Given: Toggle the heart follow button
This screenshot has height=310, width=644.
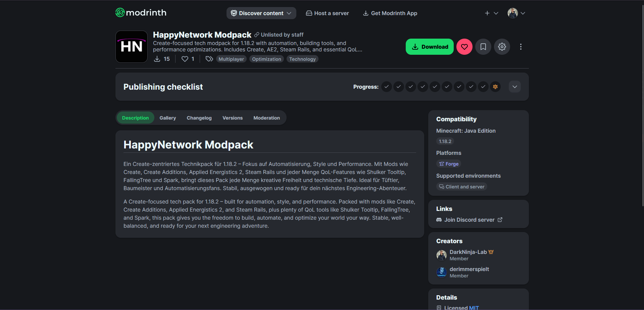Looking at the screenshot, I should tap(464, 47).
